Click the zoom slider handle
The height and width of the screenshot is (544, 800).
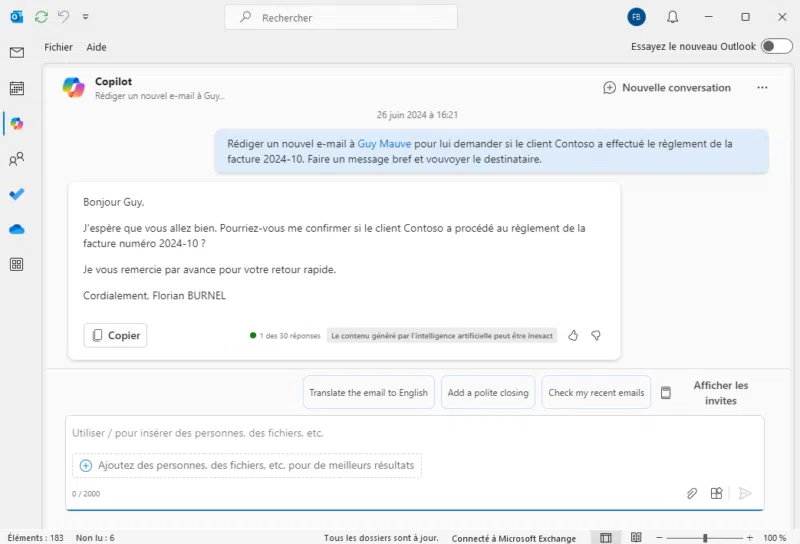pos(705,538)
